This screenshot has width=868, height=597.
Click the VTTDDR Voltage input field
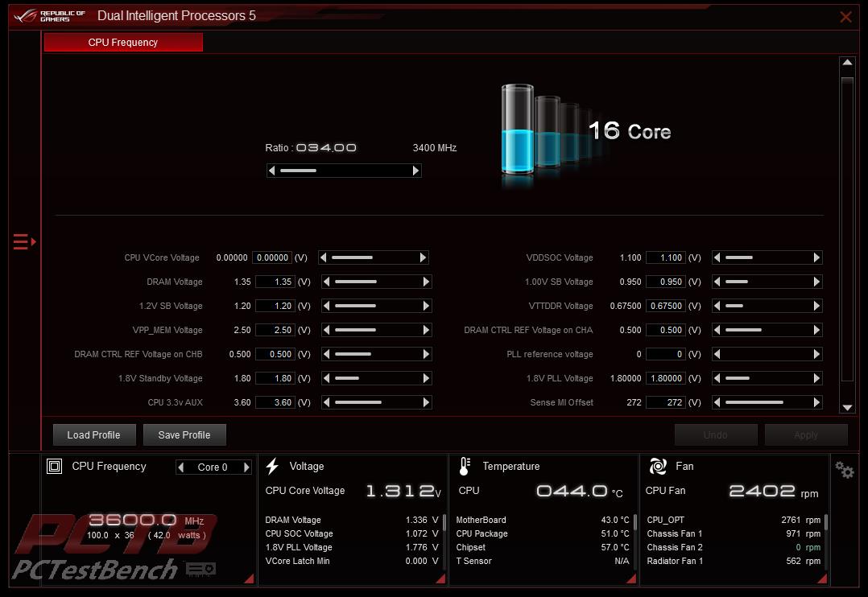[x=666, y=306]
